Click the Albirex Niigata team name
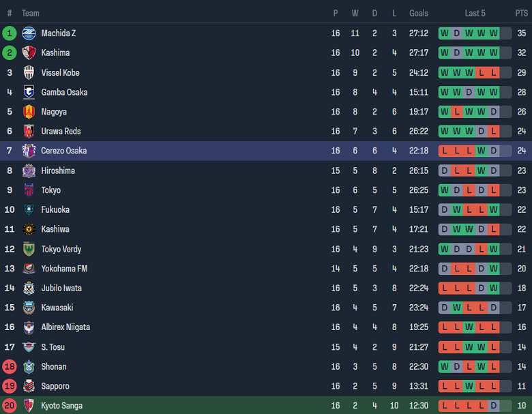This screenshot has height=414, width=532. pyautogui.click(x=65, y=327)
